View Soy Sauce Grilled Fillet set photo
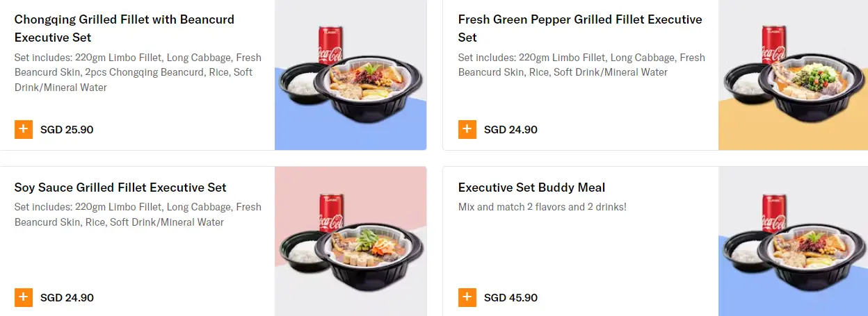The height and width of the screenshot is (316, 868). coord(350,241)
